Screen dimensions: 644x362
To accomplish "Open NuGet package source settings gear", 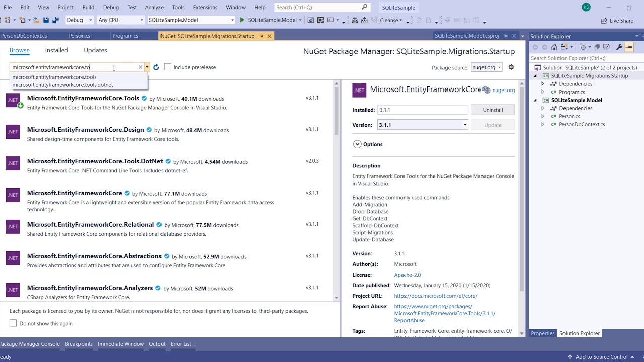I will click(511, 67).
